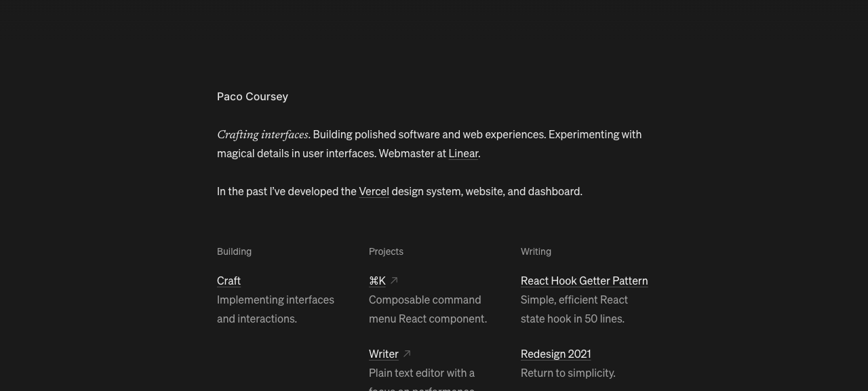Open the ⌘K project link
Screen dimensions: 868x391
click(x=377, y=281)
